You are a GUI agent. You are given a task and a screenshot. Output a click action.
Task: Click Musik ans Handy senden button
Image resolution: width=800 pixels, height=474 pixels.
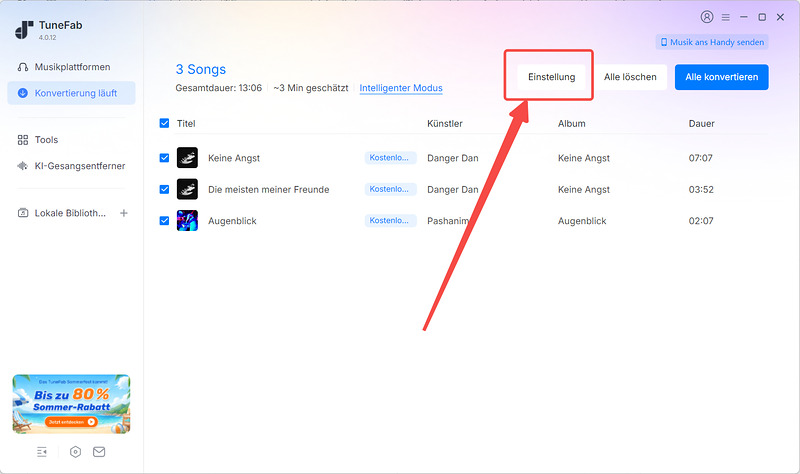click(x=712, y=42)
